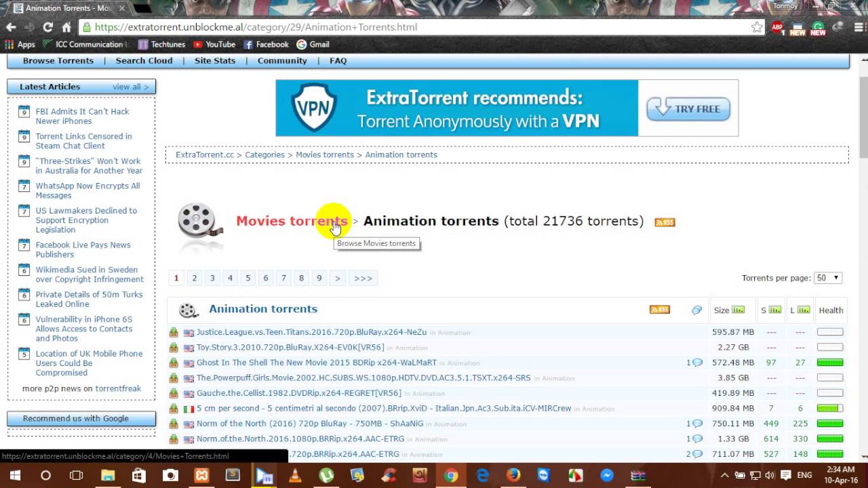Open the Apps bookmarks shortcut
The height and width of the screenshot is (488, 868).
[x=20, y=44]
